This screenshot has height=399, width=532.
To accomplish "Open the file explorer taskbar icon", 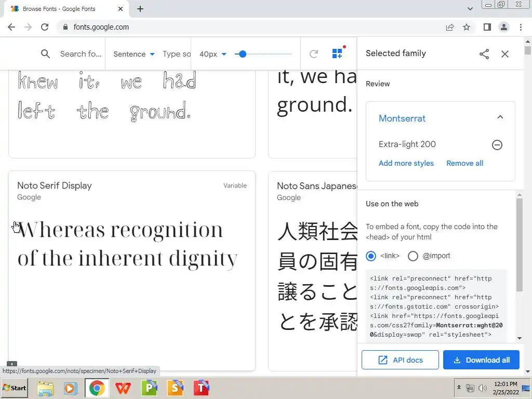I will pyautogui.click(x=45, y=388).
